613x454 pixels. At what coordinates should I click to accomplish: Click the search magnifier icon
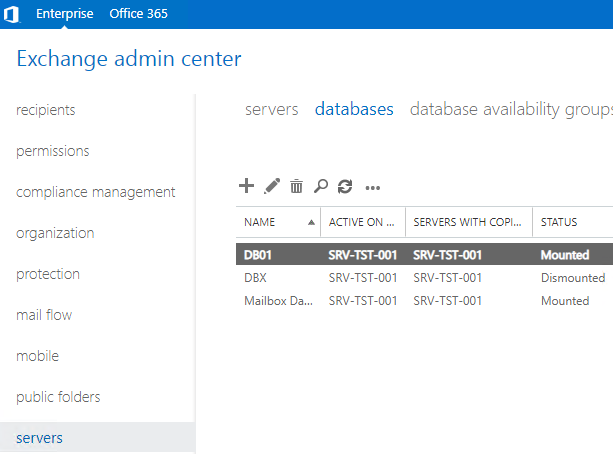[x=321, y=186]
